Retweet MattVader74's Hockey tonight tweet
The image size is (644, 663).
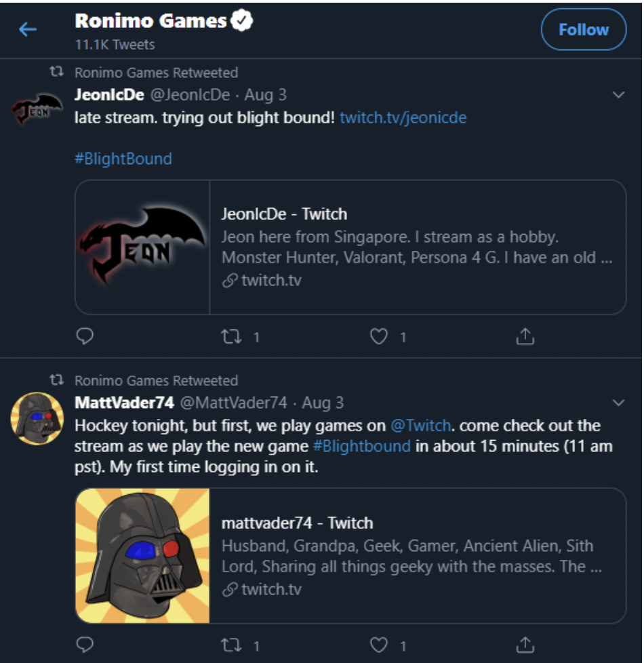(x=231, y=645)
